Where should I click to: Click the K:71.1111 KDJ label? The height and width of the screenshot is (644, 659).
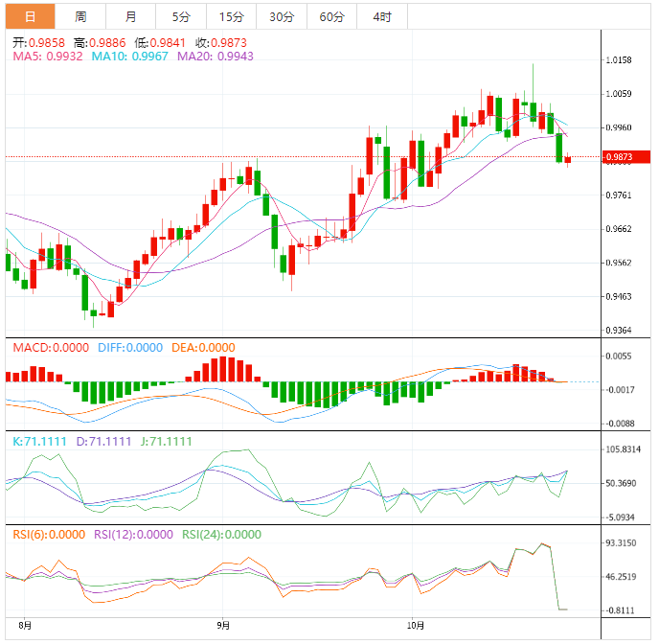coord(38,442)
